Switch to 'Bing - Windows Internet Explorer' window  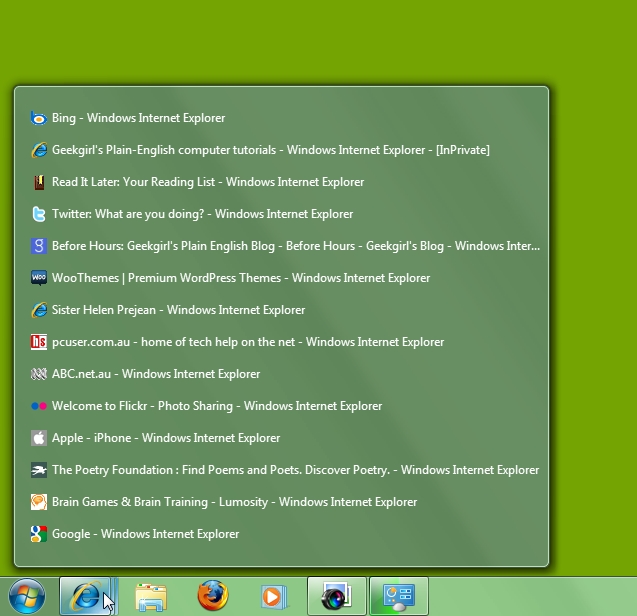click(x=282, y=118)
